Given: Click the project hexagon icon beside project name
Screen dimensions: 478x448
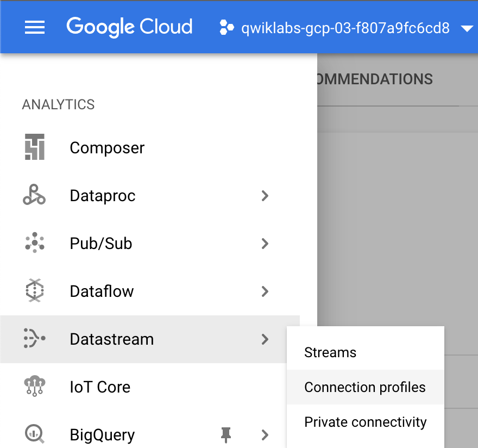Looking at the screenshot, I should [227, 28].
